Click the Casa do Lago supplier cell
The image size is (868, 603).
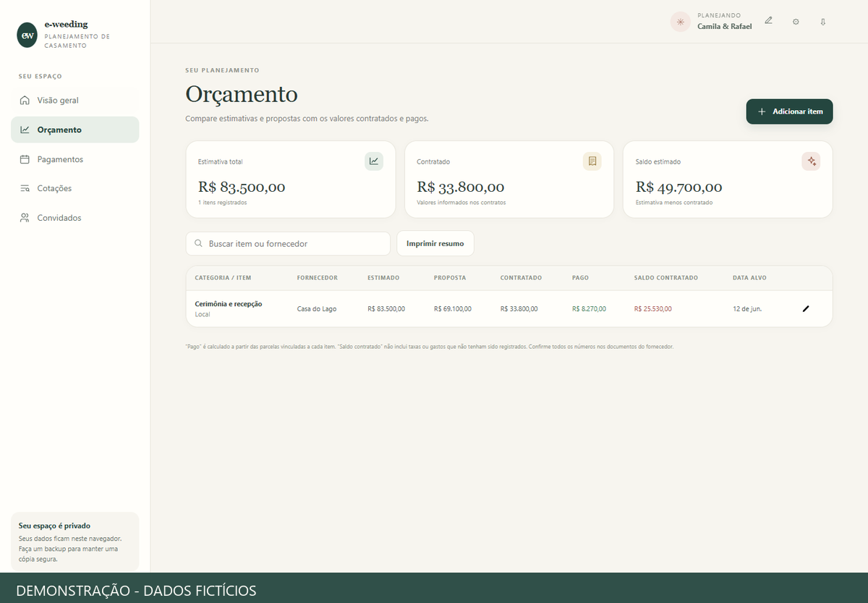[x=317, y=309]
